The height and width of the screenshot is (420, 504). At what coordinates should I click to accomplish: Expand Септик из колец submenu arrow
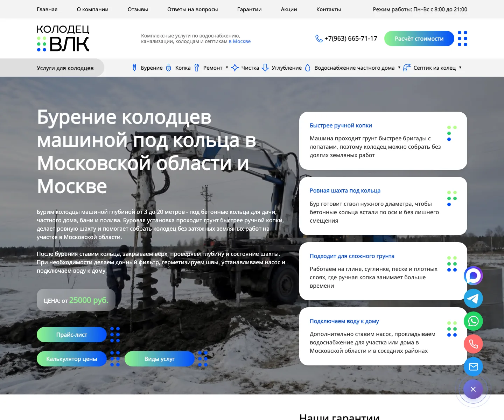click(x=460, y=68)
